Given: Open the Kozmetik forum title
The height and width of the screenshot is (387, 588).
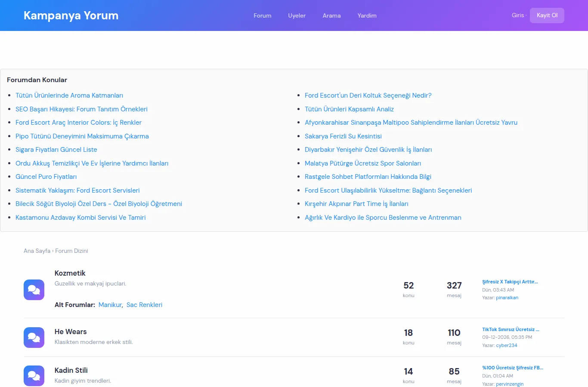Looking at the screenshot, I should [70, 273].
